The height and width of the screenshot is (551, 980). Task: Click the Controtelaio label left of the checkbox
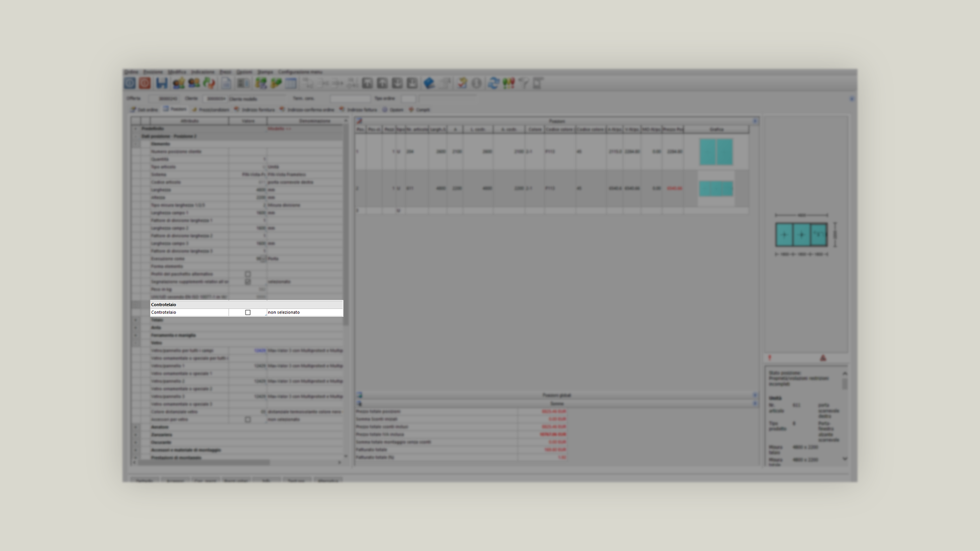(x=189, y=312)
